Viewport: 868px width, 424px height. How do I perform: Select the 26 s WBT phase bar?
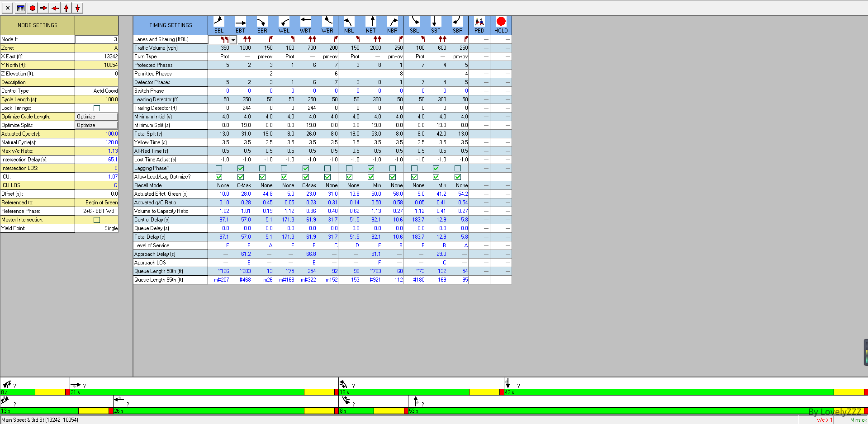pos(226,410)
